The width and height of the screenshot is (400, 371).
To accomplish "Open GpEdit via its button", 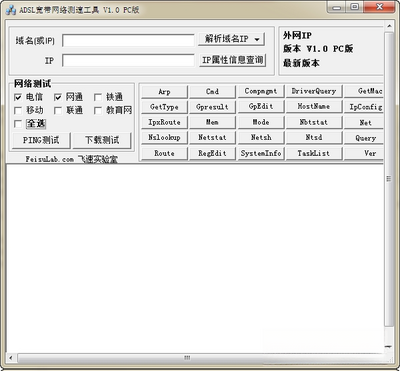I will 261,107.
